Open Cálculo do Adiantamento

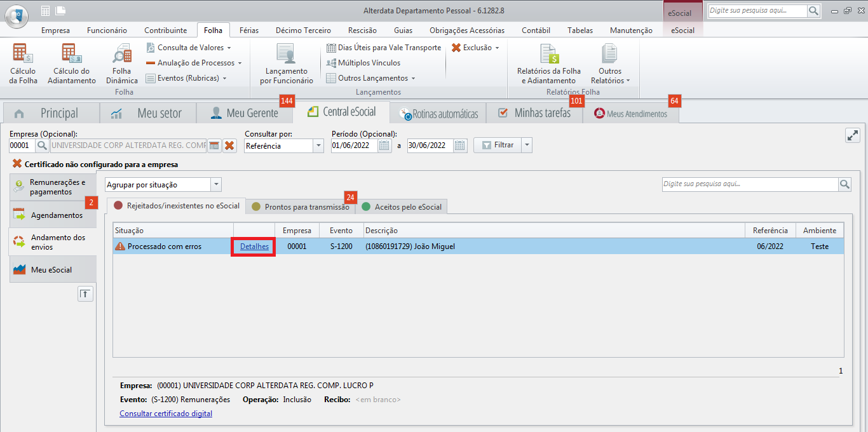72,64
